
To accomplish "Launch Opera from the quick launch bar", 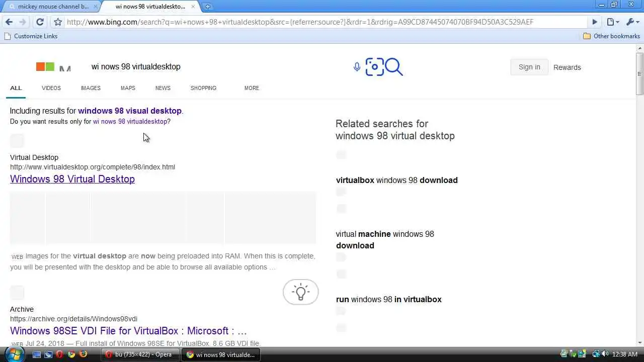I will click(60, 354).
